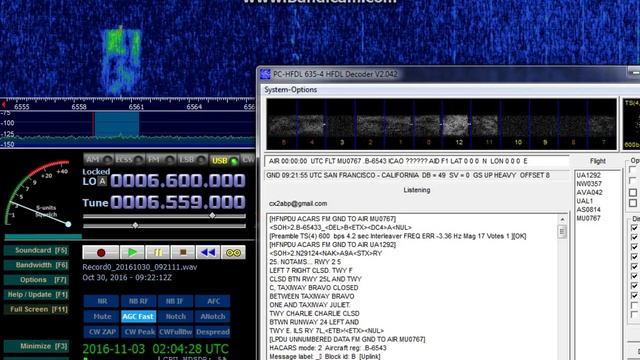
Task: Toggle the NR noise reduction button
Action: pyautogui.click(x=102, y=301)
